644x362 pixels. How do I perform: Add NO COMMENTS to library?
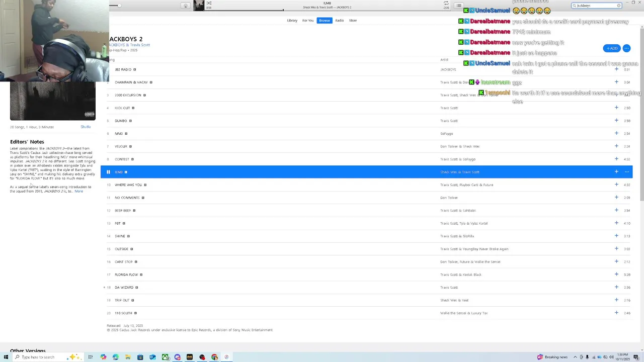point(616,198)
